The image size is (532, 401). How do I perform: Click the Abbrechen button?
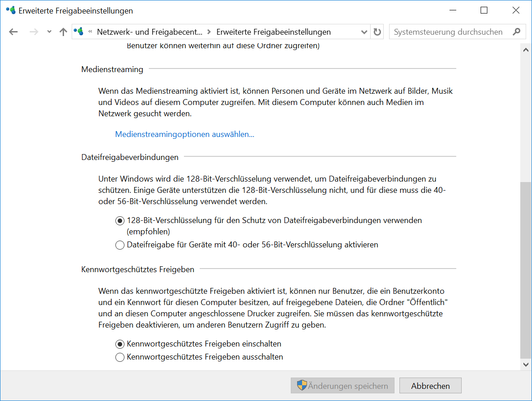[430, 386]
